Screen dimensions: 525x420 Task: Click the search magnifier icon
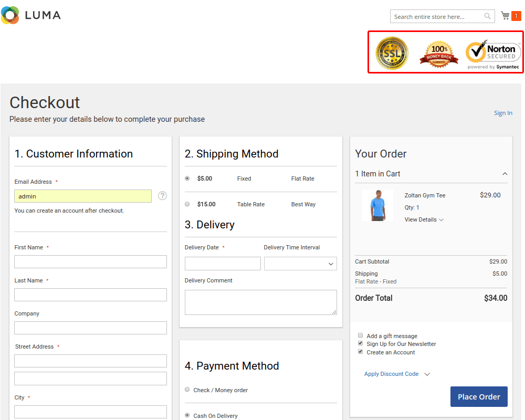[487, 16]
